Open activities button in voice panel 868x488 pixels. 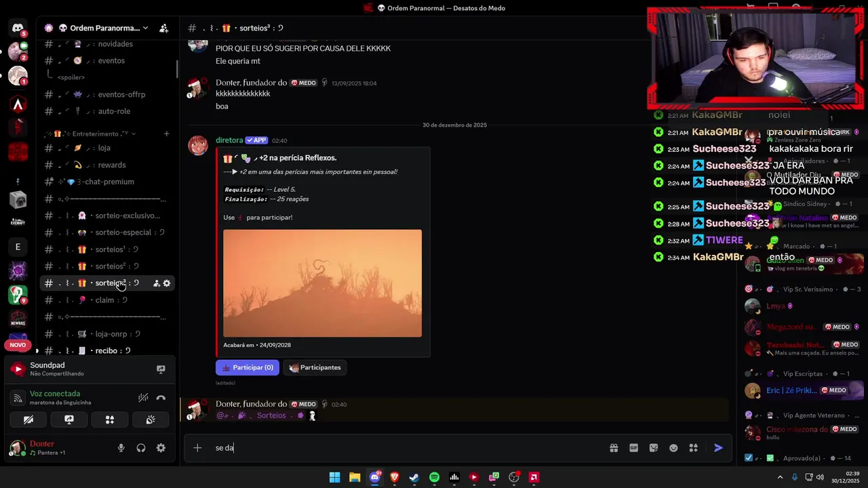(110, 420)
